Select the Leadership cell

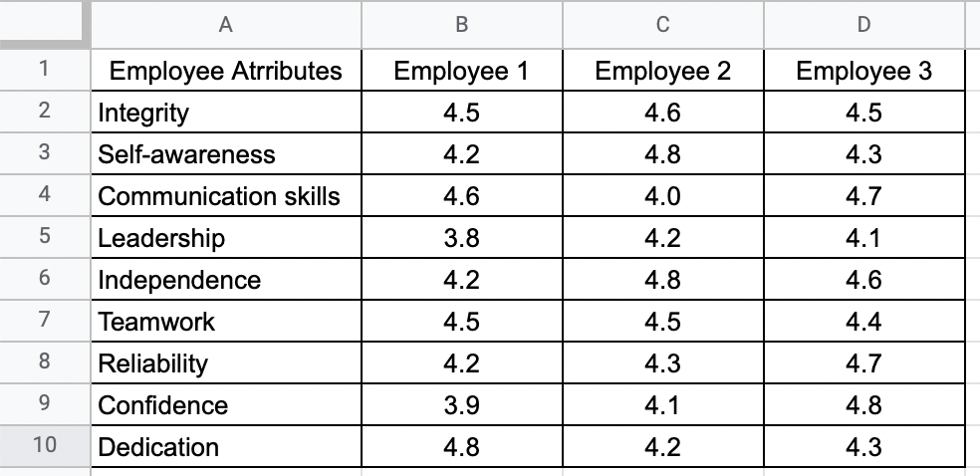point(226,237)
